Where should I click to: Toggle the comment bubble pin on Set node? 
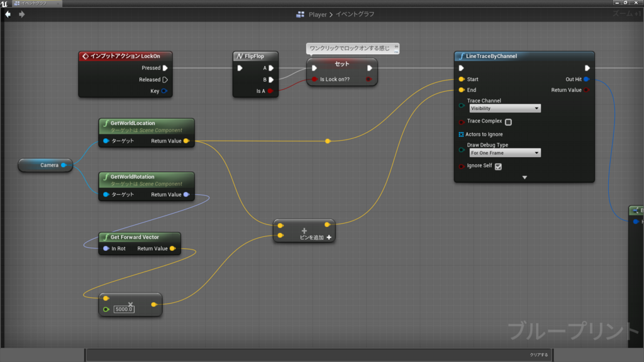click(396, 48)
